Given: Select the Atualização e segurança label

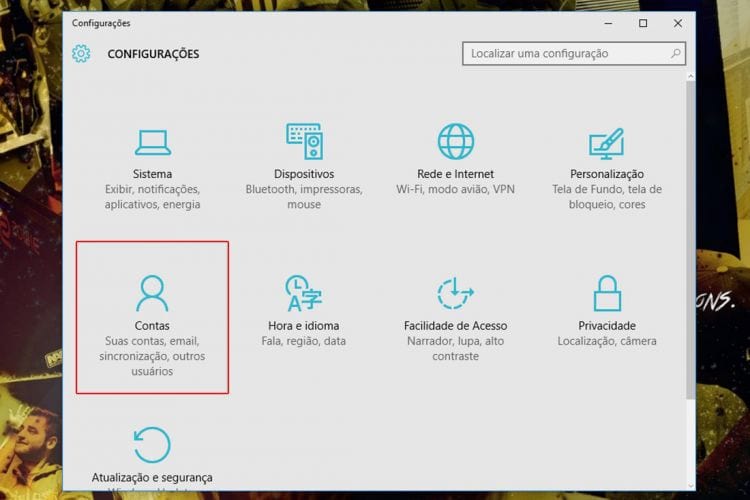Looking at the screenshot, I should pos(152,478).
